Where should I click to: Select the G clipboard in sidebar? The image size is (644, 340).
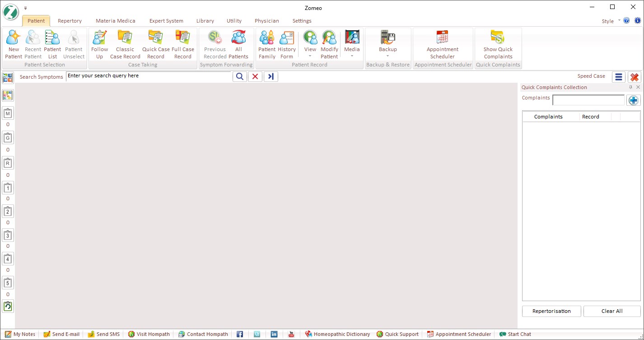[8, 137]
